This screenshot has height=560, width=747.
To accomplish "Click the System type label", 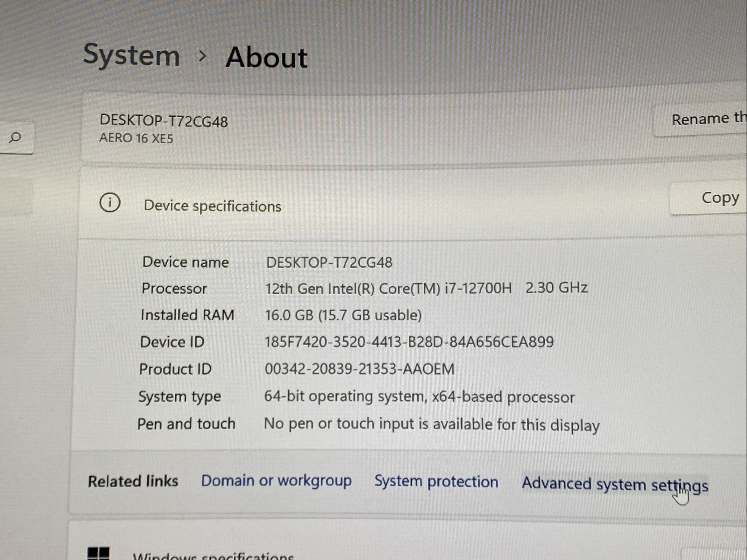I will [179, 397].
